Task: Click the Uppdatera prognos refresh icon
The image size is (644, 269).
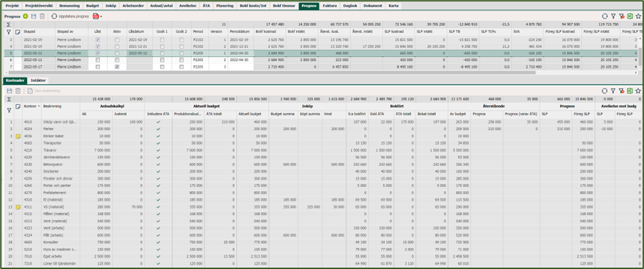Action: 54,16
